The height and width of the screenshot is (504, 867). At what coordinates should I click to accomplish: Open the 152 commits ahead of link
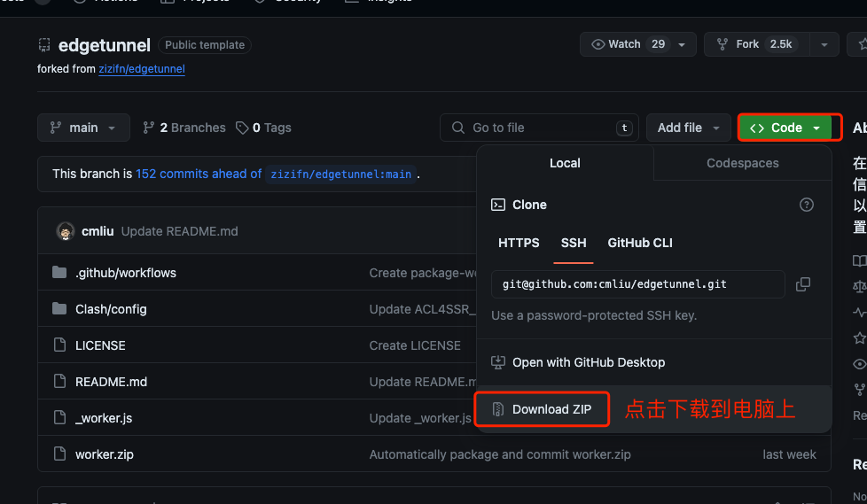[x=199, y=174]
